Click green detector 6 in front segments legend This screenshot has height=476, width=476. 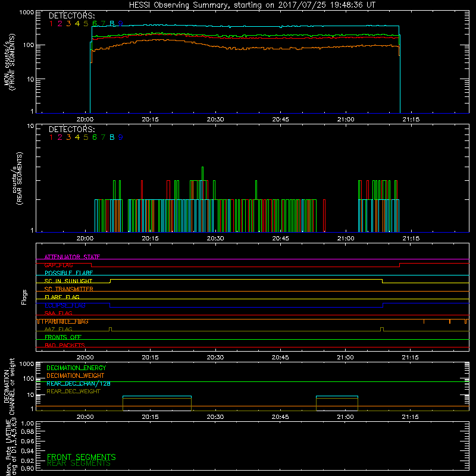(x=95, y=24)
